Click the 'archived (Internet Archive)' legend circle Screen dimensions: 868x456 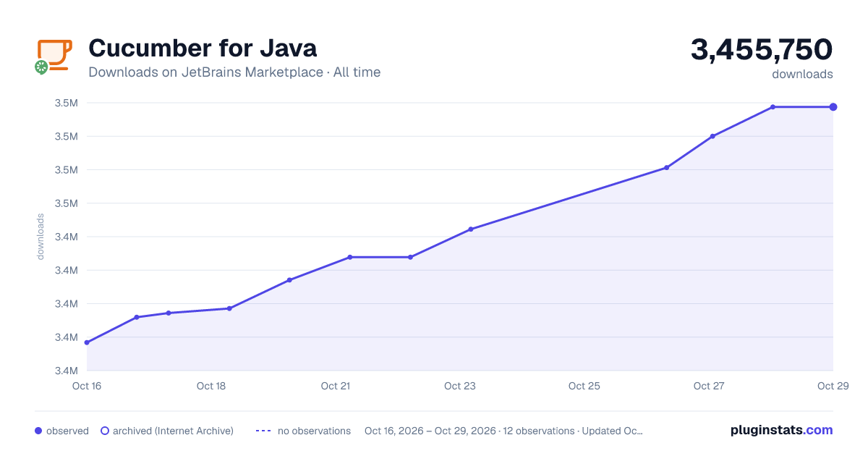point(105,431)
